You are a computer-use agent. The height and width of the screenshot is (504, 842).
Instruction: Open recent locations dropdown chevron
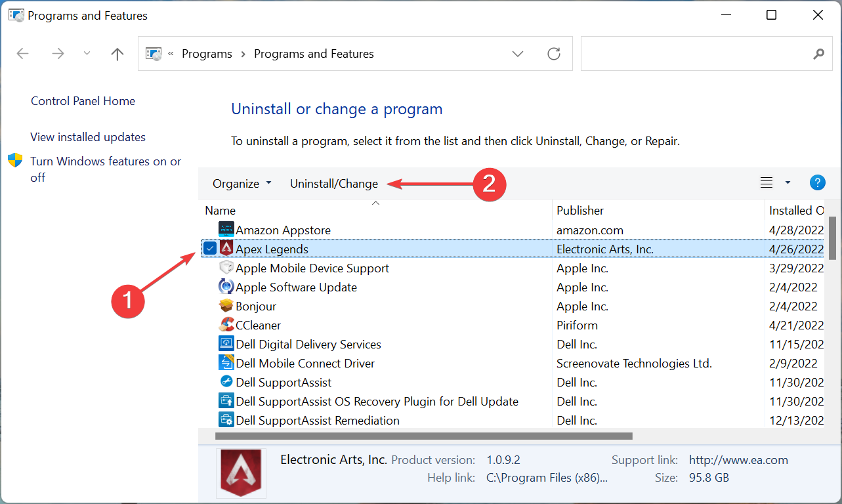(87, 54)
